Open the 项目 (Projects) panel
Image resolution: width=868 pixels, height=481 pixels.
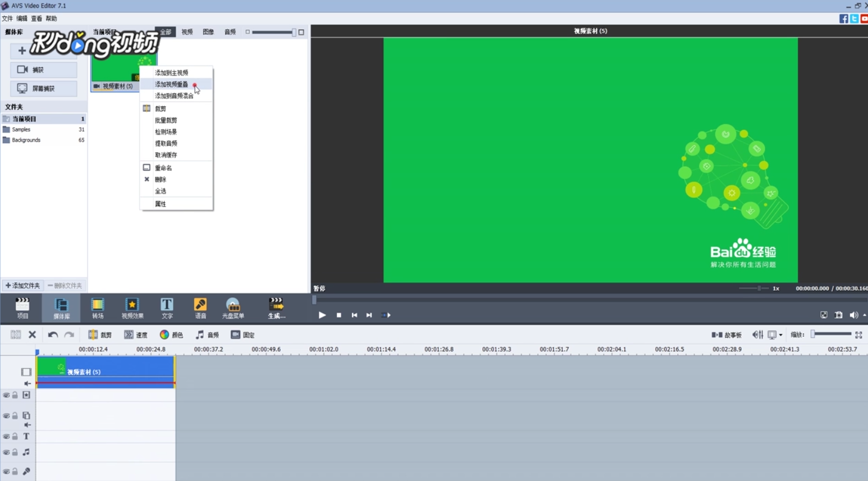click(22, 308)
